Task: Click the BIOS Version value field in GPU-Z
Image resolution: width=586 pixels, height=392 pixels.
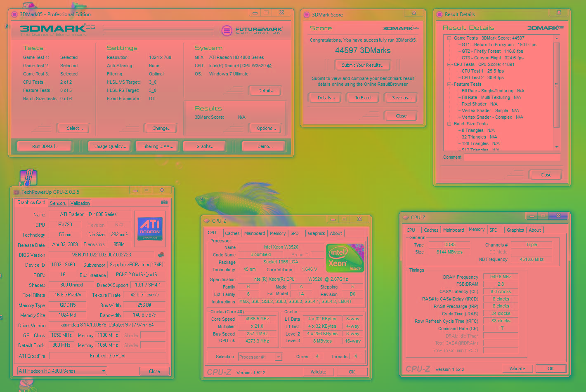Action: pyautogui.click(x=102, y=255)
